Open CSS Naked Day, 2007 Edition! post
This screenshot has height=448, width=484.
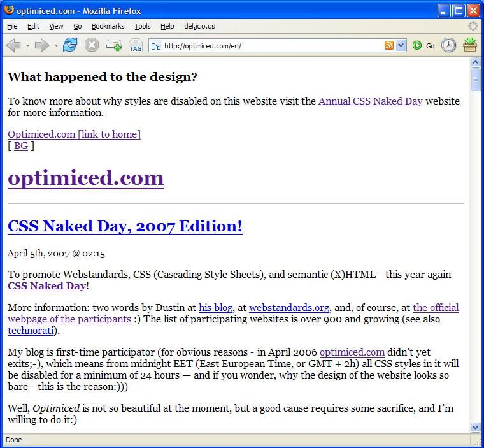coord(125,226)
